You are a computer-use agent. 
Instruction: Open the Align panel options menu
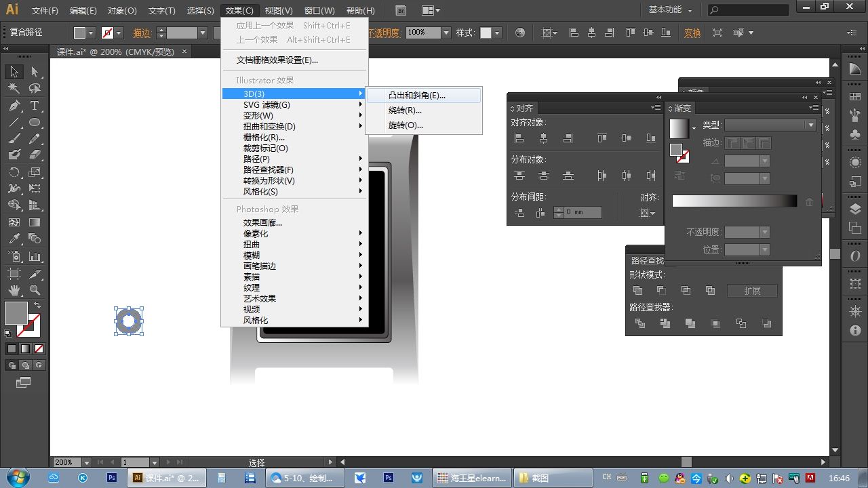[x=655, y=108]
